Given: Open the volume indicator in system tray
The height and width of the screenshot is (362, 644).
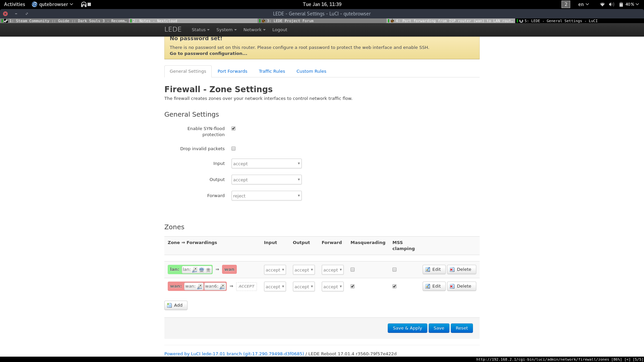Looking at the screenshot, I should click(611, 4).
